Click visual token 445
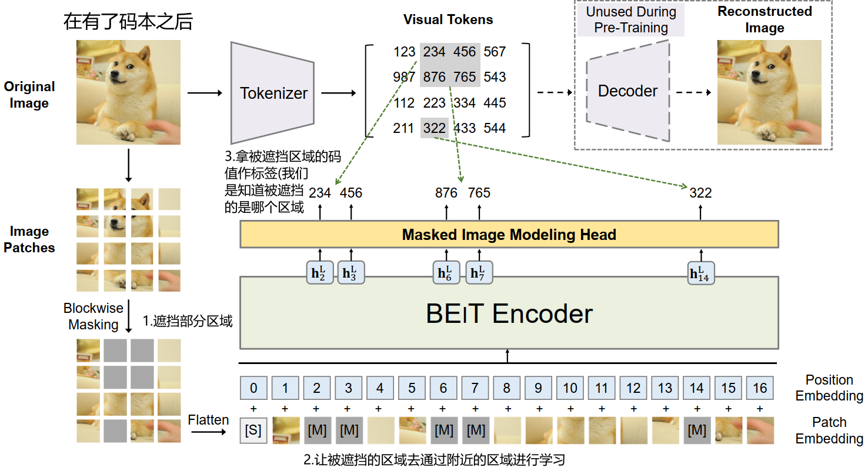The image size is (868, 474). (x=495, y=103)
